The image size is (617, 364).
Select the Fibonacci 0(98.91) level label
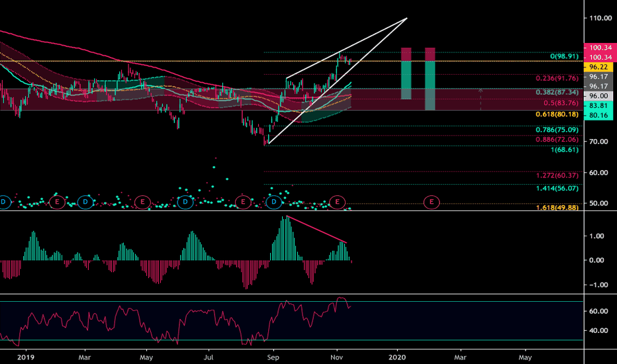tap(564, 56)
